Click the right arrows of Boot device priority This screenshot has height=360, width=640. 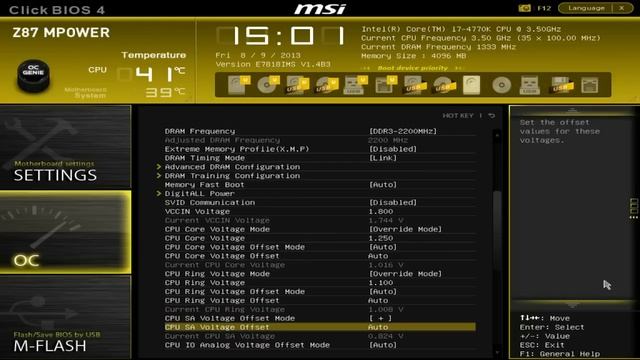pos(459,68)
